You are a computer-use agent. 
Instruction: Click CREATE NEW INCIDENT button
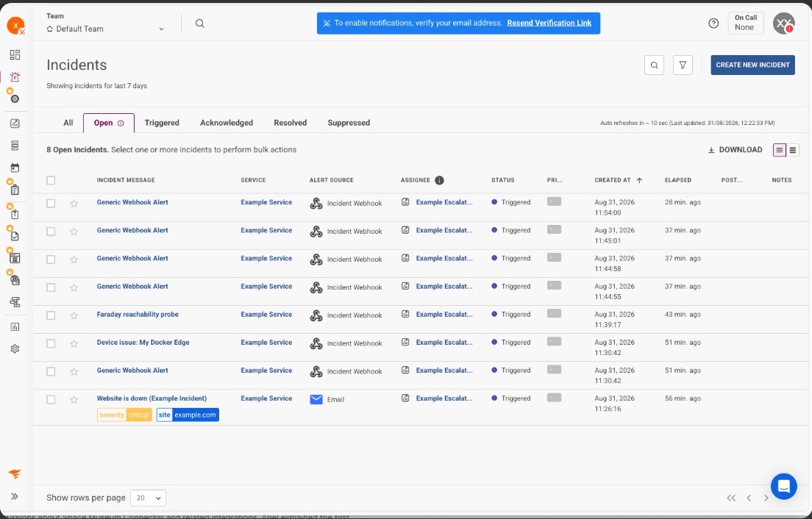pyautogui.click(x=752, y=65)
